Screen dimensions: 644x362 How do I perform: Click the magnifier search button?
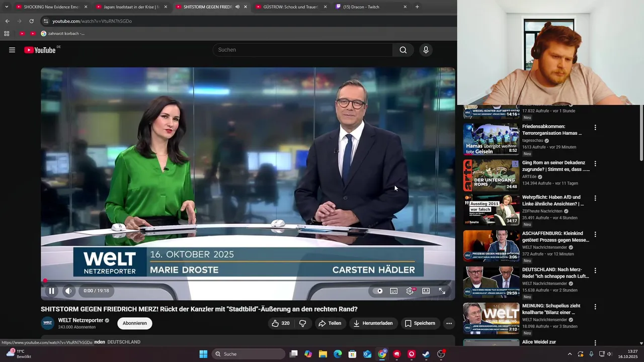point(403,50)
